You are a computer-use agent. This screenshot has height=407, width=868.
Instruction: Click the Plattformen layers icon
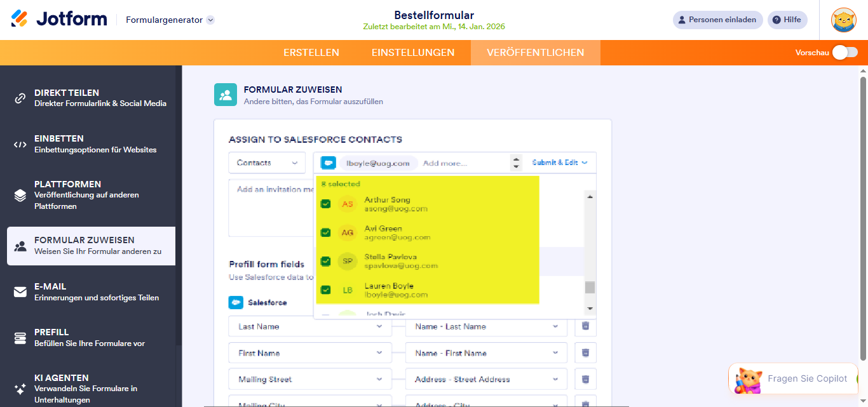click(20, 195)
